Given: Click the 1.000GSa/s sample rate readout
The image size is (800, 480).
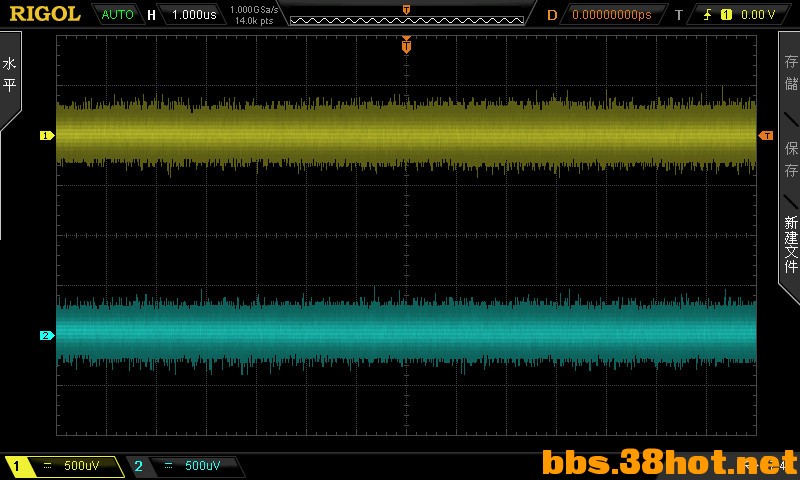Looking at the screenshot, I should point(254,9).
